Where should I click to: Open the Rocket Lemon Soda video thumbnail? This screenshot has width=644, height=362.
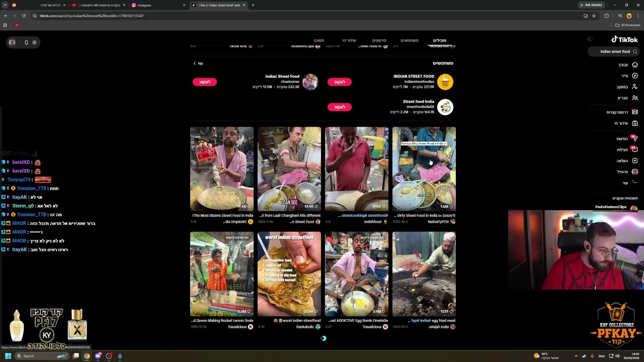click(222, 274)
